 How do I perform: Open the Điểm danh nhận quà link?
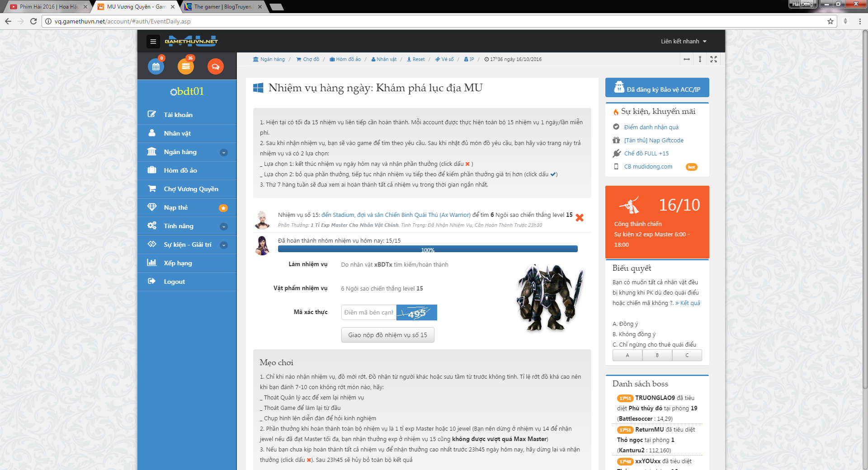point(651,127)
